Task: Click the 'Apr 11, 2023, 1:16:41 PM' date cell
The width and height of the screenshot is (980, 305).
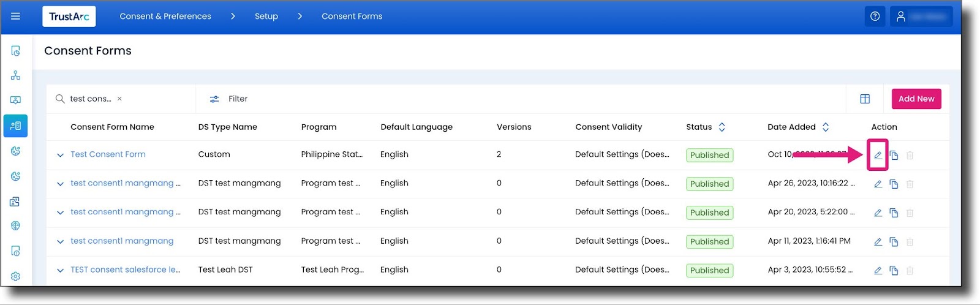Action: pos(809,241)
